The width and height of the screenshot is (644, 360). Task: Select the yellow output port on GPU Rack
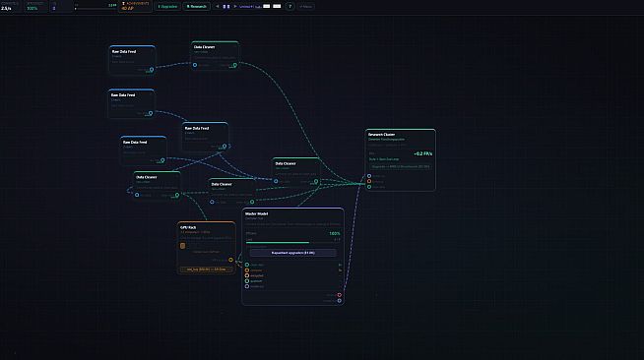coord(230,260)
